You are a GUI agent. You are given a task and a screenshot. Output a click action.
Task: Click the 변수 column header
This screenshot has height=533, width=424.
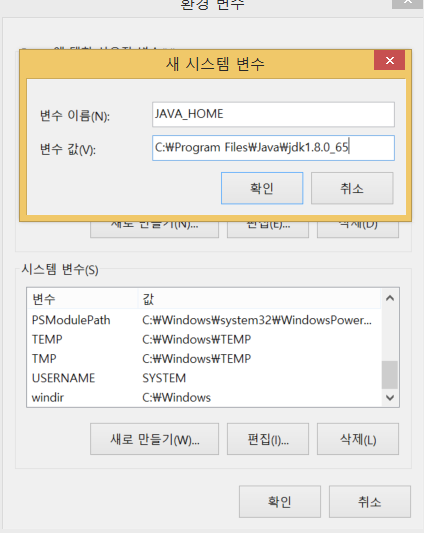click(83, 299)
